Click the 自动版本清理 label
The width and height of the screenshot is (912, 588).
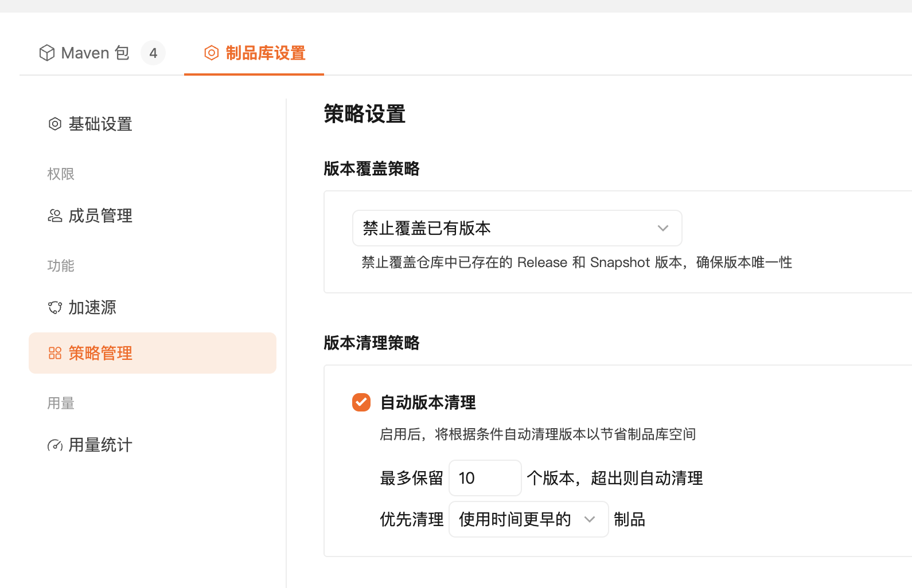(428, 402)
